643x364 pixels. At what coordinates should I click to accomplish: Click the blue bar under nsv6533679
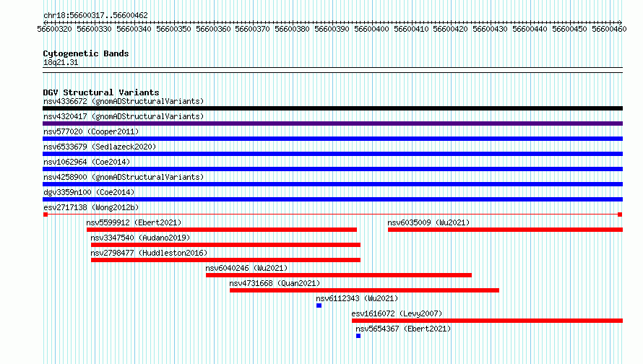pos(332,154)
